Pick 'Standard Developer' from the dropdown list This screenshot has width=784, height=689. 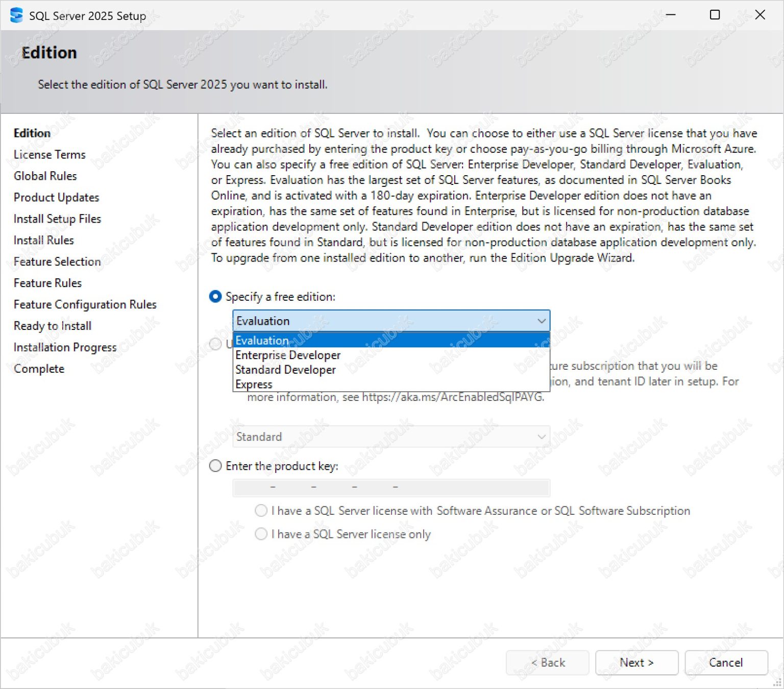tap(285, 369)
